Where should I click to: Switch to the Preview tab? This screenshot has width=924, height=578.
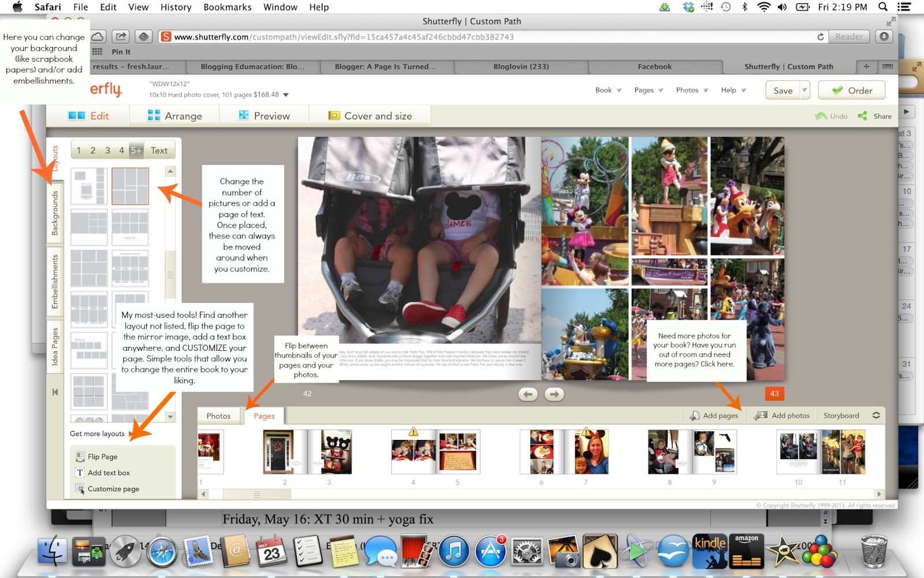(264, 116)
